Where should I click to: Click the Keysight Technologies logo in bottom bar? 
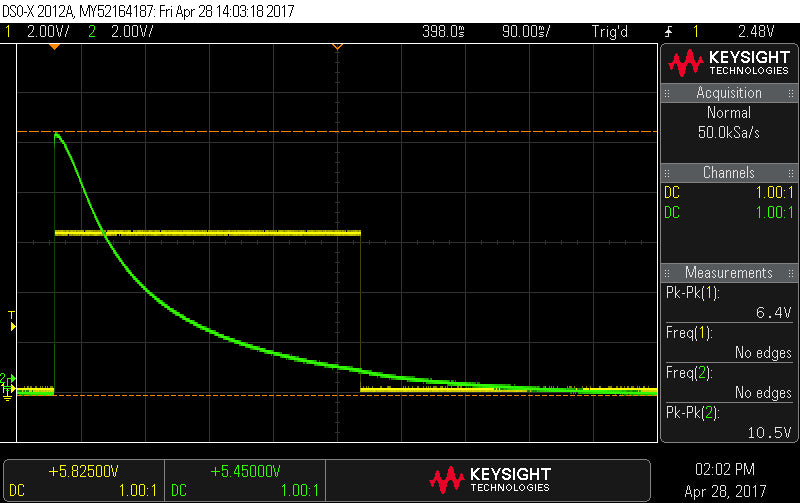tap(489, 479)
